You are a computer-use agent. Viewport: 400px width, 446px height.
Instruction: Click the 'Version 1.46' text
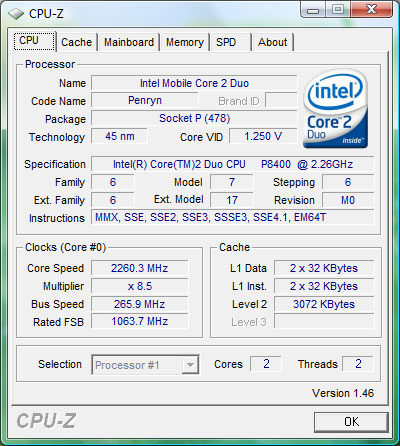[x=343, y=393]
